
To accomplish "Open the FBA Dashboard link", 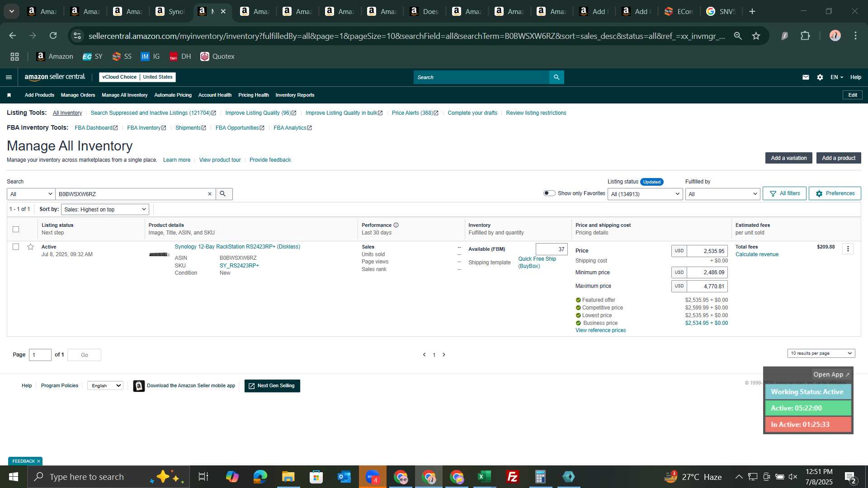I will [x=96, y=128].
